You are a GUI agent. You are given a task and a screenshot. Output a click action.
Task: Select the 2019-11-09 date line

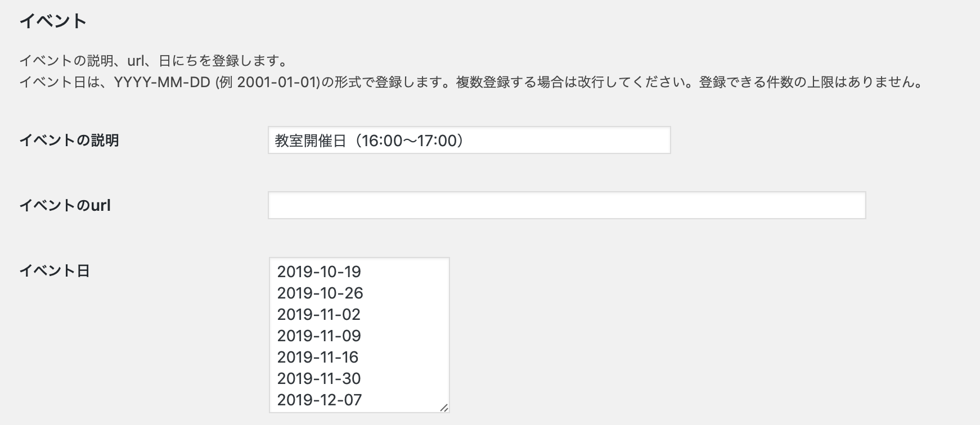[x=319, y=336]
